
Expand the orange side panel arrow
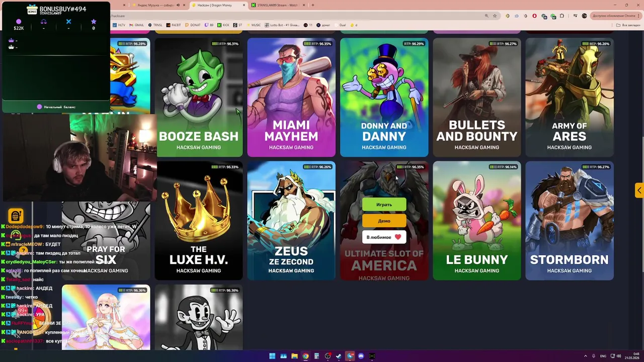pos(639,190)
